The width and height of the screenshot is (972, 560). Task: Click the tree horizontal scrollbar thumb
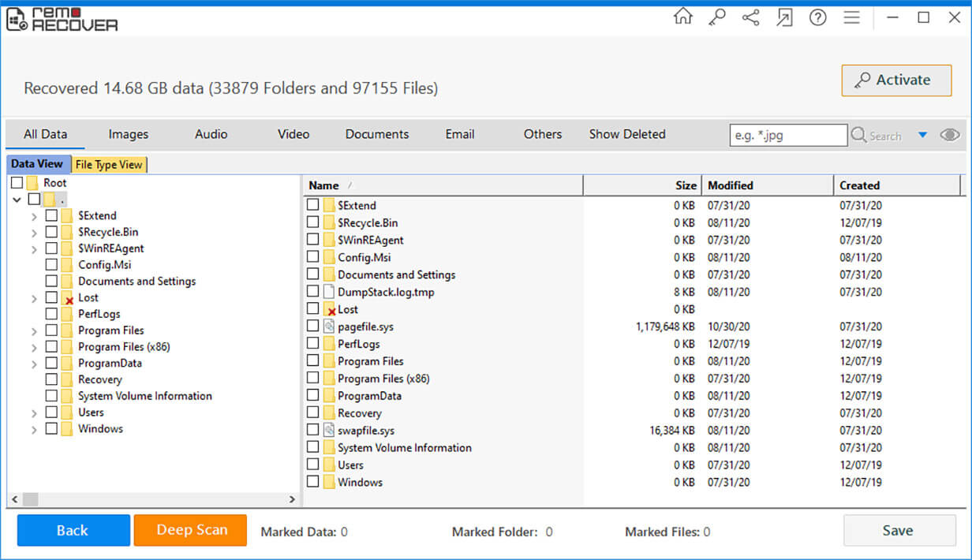tap(30, 499)
